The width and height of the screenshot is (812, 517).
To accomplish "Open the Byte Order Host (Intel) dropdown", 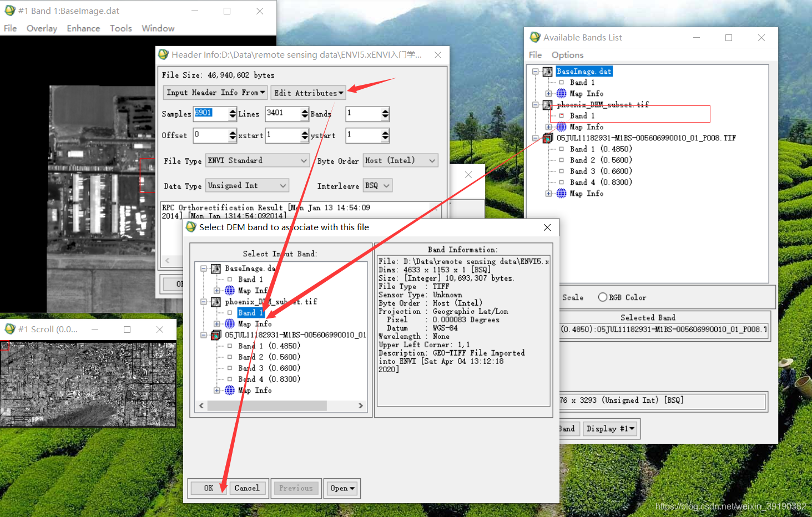I will (x=401, y=160).
